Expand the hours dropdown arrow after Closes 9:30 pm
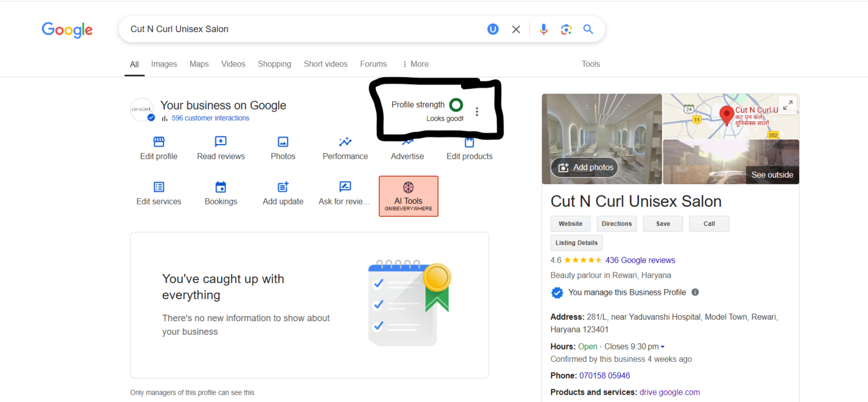Image resolution: width=868 pixels, height=402 pixels. pyautogui.click(x=662, y=347)
